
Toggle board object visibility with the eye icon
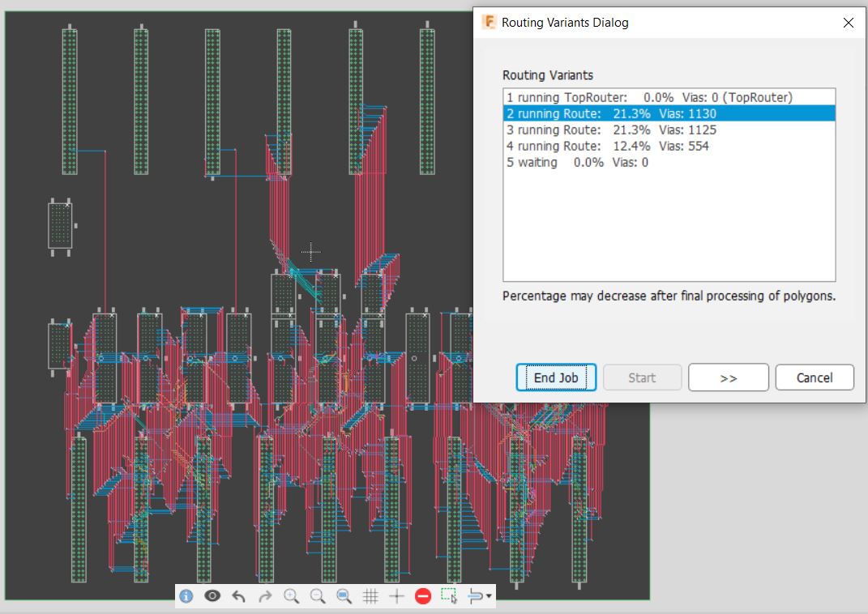pos(212,596)
